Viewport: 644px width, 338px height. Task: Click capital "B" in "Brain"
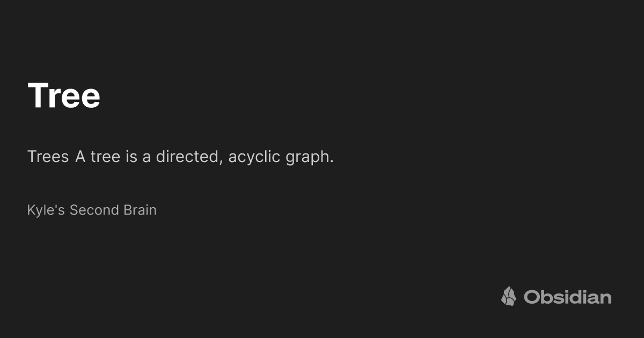(127, 210)
